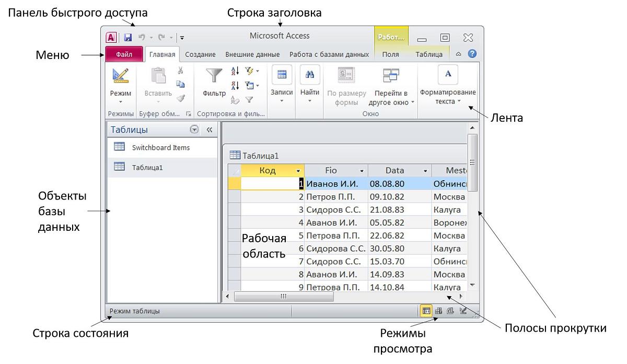Image resolution: width=627 pixels, height=364 pixels.
Task: Open the navigation pane Таблицы category dropdown
Action: pyautogui.click(x=194, y=130)
